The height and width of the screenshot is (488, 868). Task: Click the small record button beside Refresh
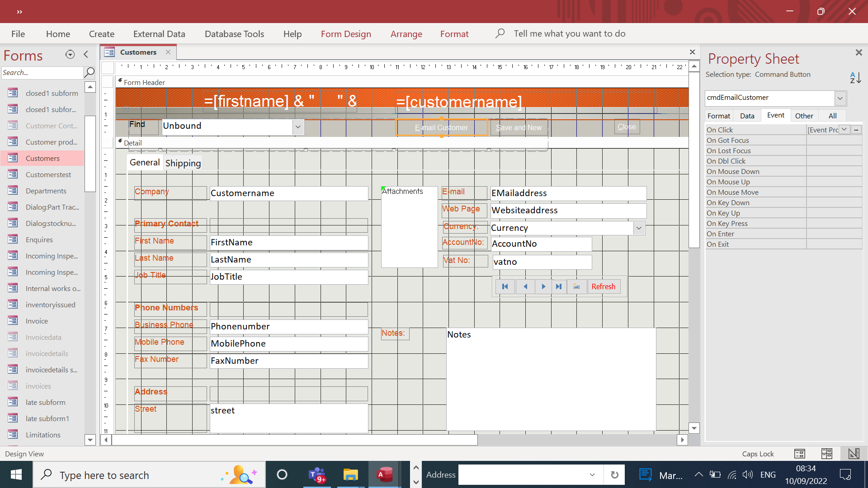coord(577,286)
